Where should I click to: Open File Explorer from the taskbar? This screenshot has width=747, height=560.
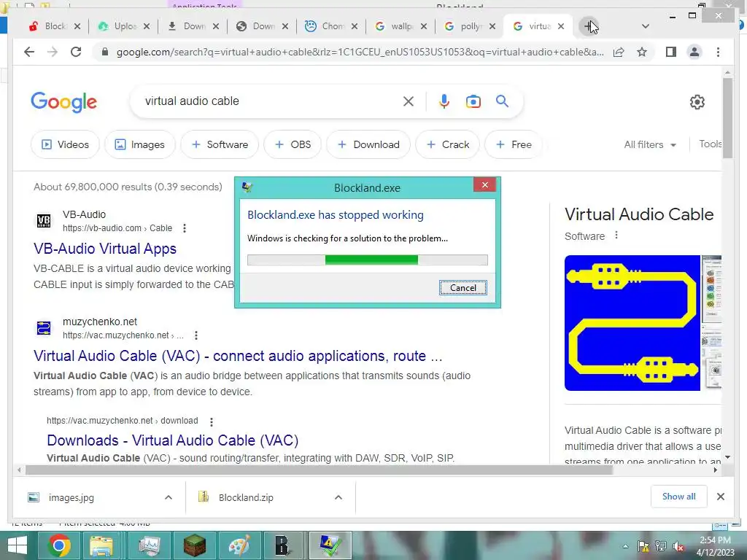[101, 545]
